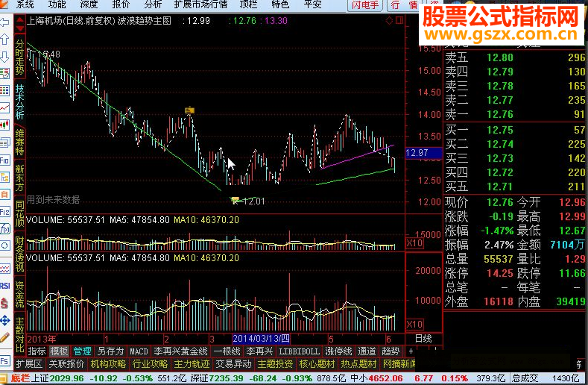Click the yellow flag marker above chart peak
The height and width of the screenshot is (385, 588).
pos(190,110)
